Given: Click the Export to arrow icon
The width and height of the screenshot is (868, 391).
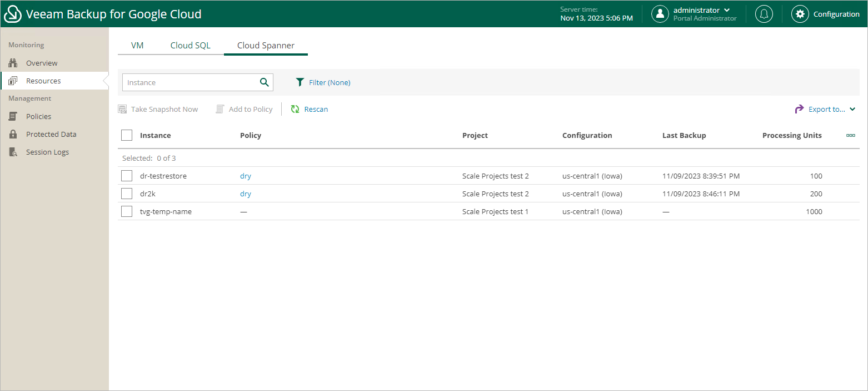Looking at the screenshot, I should pyautogui.click(x=799, y=109).
